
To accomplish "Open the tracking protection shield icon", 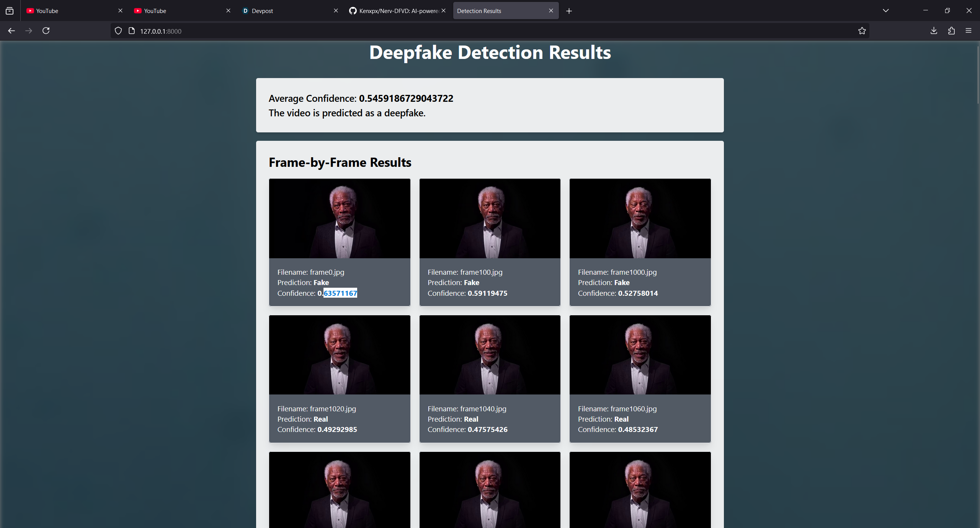I will coord(118,31).
